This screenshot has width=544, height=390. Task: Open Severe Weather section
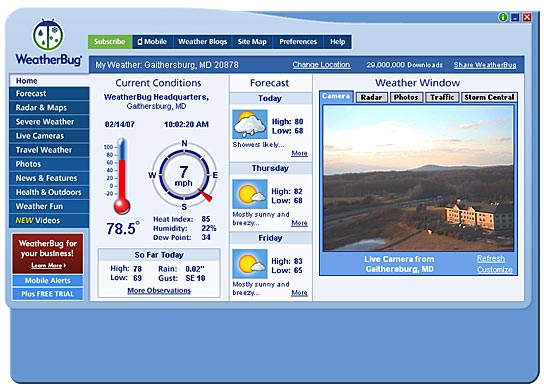click(49, 122)
